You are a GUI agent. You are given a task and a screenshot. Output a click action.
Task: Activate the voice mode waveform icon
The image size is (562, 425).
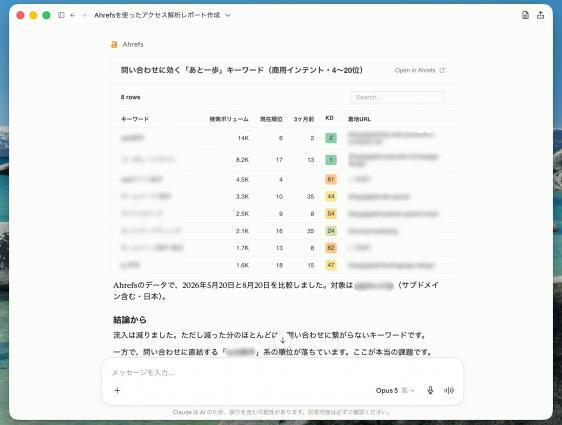pos(449,390)
